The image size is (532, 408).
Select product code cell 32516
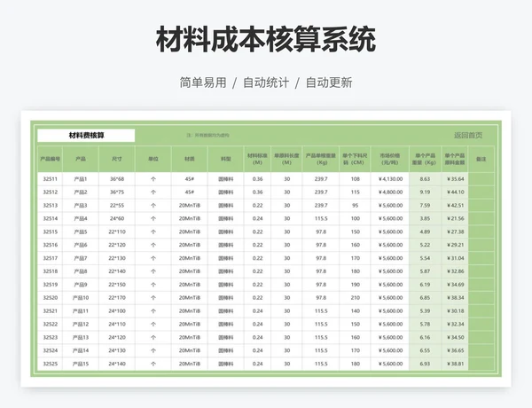pos(51,245)
